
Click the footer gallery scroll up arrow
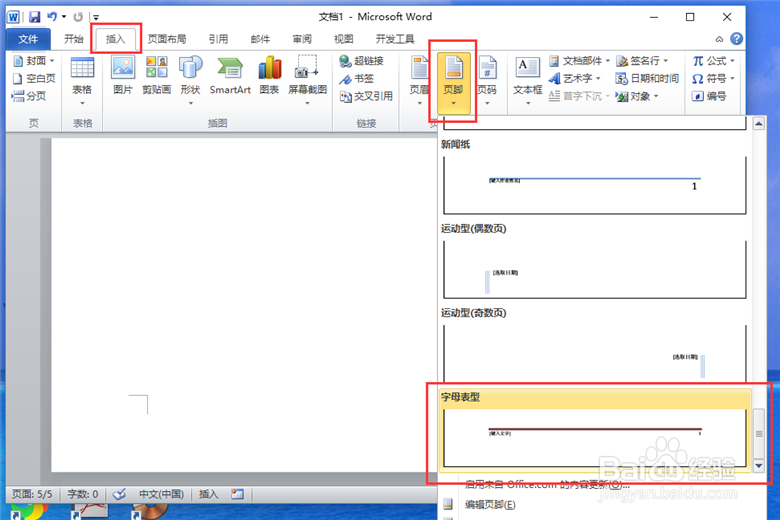point(759,123)
